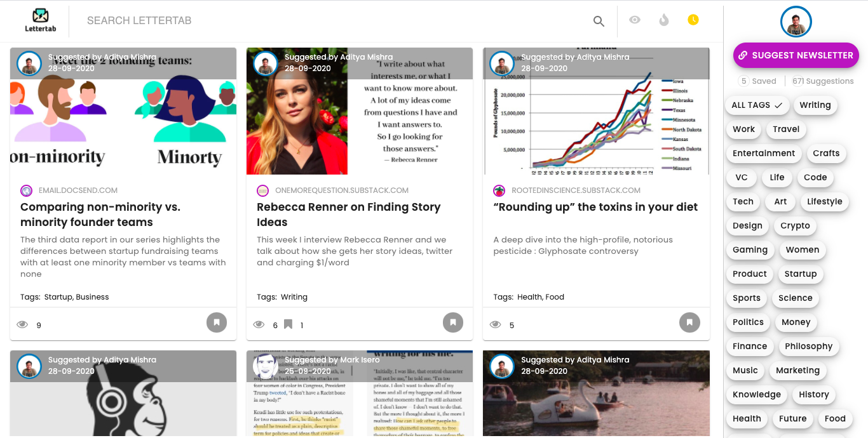
Task: Filter by the VC tag
Action: coord(742,178)
